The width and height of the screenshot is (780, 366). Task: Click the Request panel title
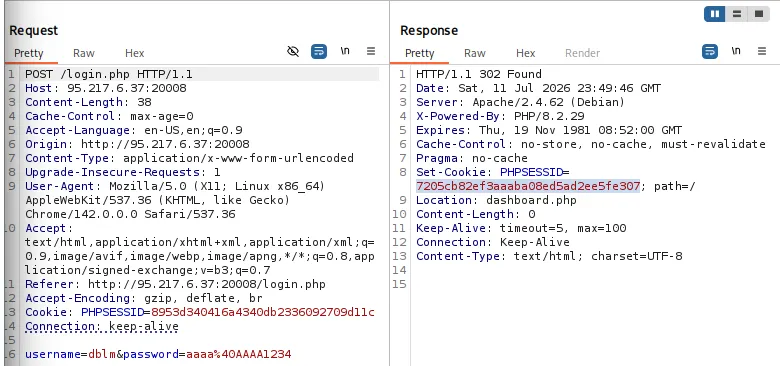click(x=33, y=30)
